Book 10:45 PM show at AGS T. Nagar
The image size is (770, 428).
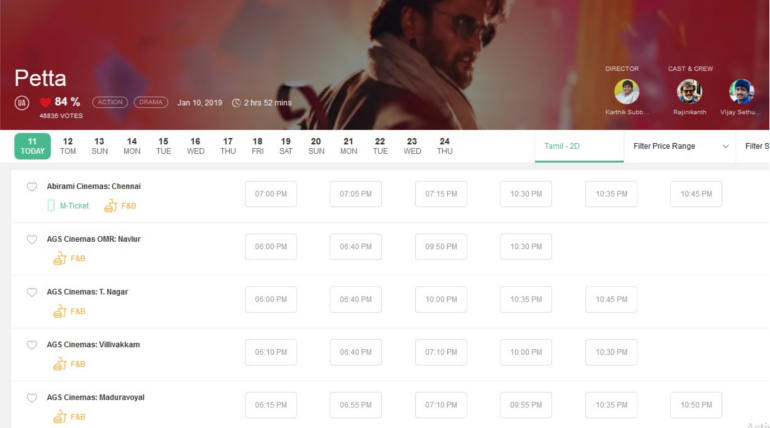[611, 299]
